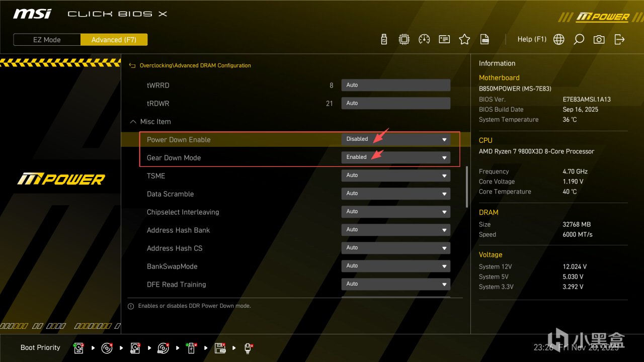Expand the Address Hash Bank dropdown
Image resolution: width=644 pixels, height=362 pixels.
point(395,230)
